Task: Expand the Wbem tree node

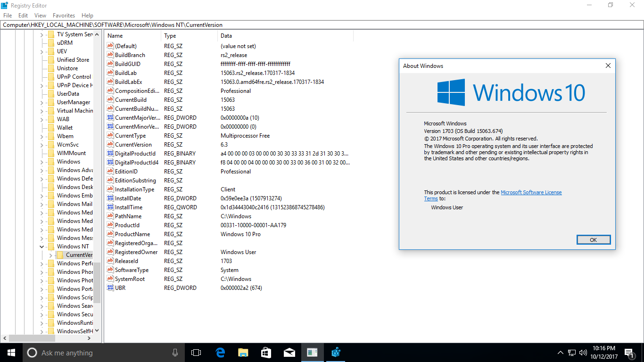Action: pyautogui.click(x=42, y=136)
